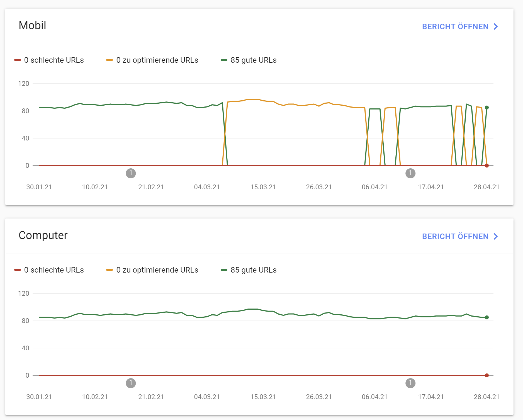The image size is (523, 420).
Task: Click the "28.04.21" date label on the Mobil axis
Action: [x=487, y=187]
